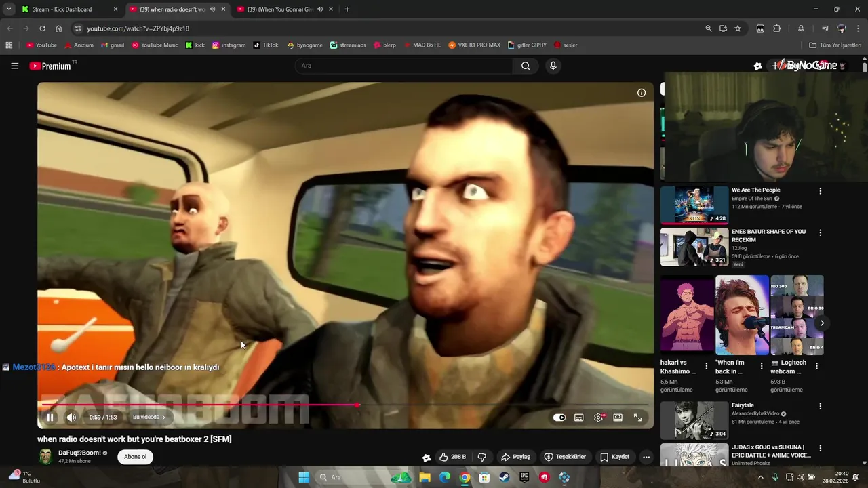
Task: Open options for Logitech webcam short
Action: (x=816, y=366)
